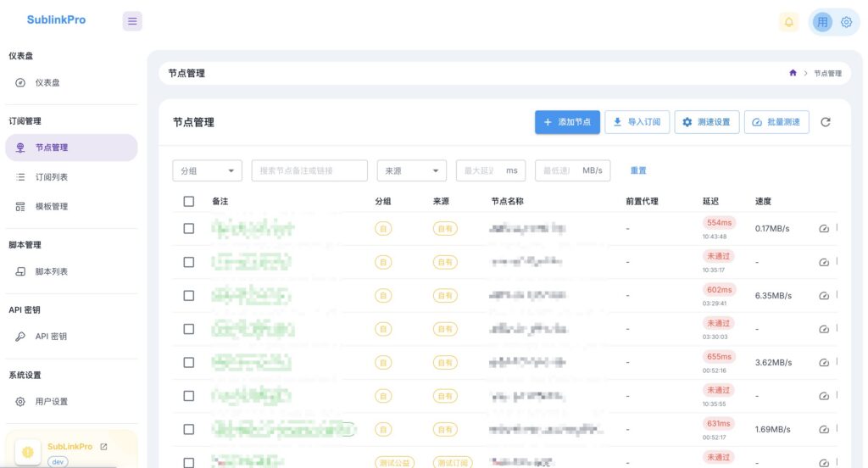
Task: Focus the node search input field
Action: [309, 170]
